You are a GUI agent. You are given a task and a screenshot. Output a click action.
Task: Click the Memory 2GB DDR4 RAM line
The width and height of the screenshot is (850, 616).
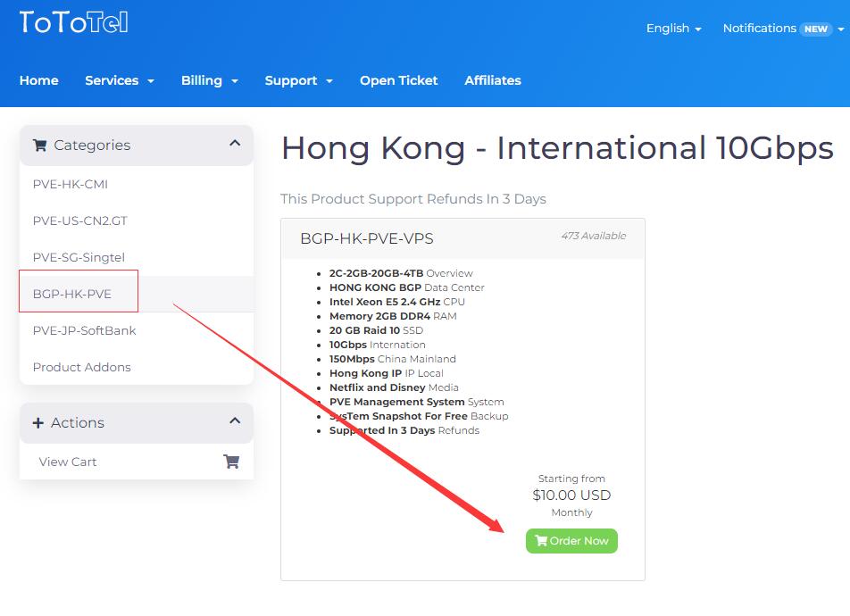393,316
